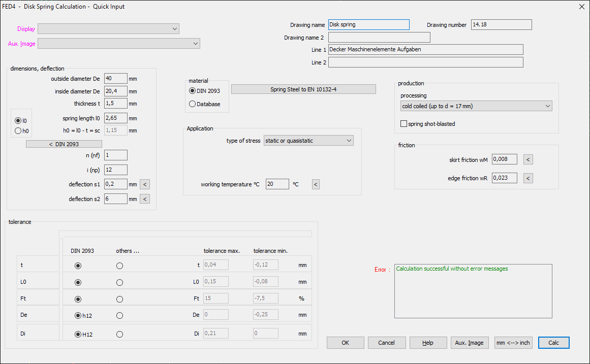The image size is (590, 364).
Task: Click the '<' button next to working temperature
Action: click(316, 184)
